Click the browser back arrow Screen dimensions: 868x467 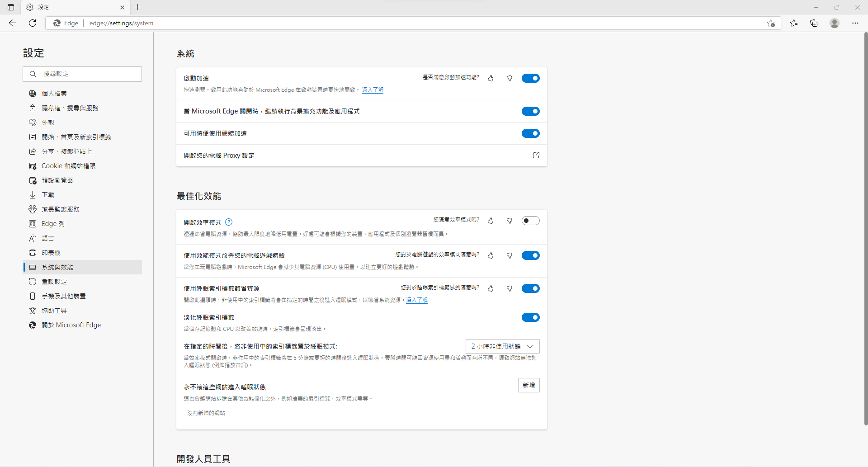click(x=13, y=23)
